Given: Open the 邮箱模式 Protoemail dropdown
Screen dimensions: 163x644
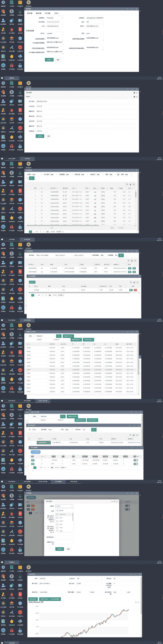Looking at the screenshot, I should pyautogui.click(x=55, y=18).
